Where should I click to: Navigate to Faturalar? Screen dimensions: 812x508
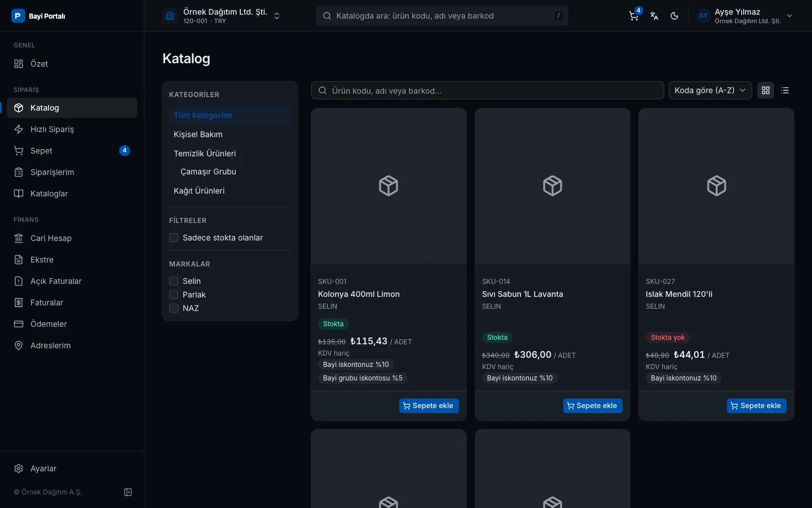[72, 303]
